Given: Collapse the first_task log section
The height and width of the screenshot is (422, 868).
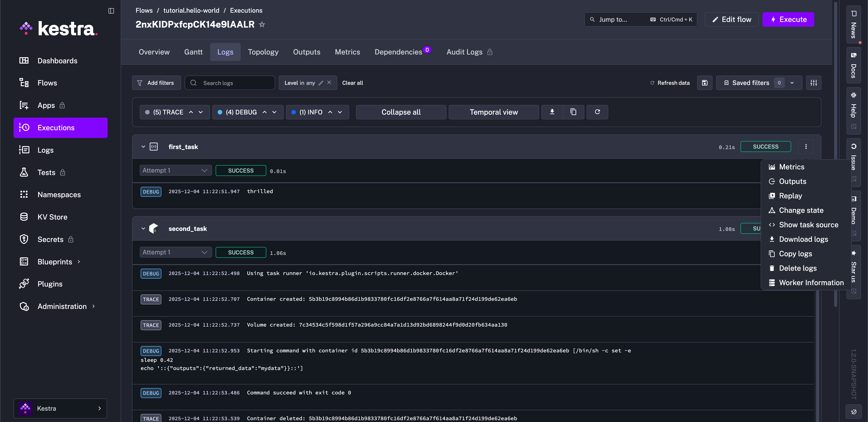Looking at the screenshot, I should tap(143, 147).
